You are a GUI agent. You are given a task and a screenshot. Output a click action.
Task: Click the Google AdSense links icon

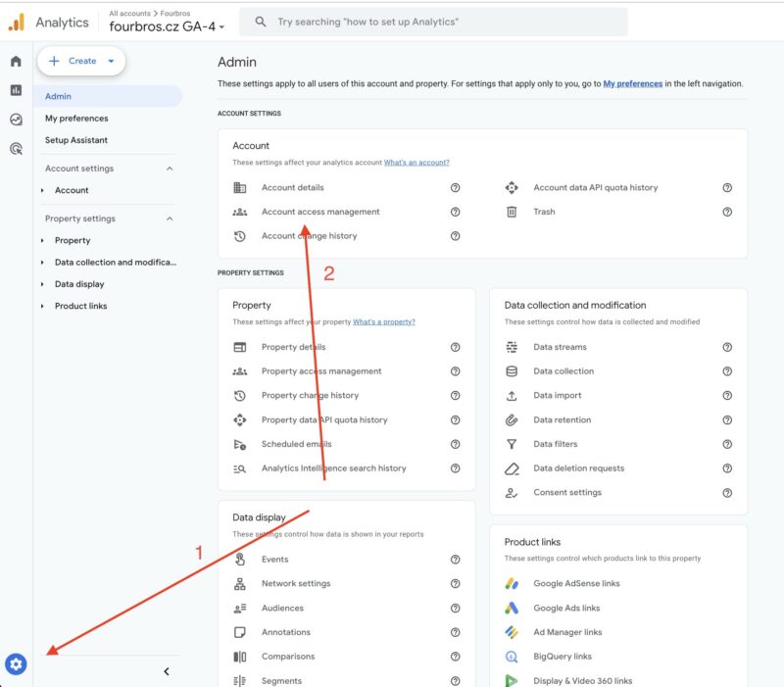(512, 583)
